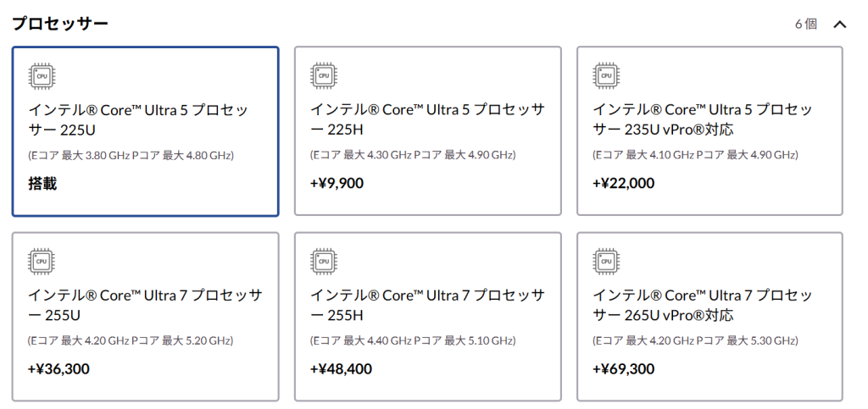Choose Core Ultra 7 255H processor
The image size is (868, 409).
(x=427, y=317)
